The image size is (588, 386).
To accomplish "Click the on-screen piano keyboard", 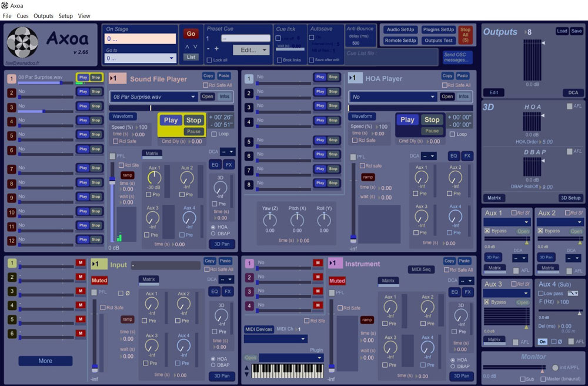I will coord(288,371).
